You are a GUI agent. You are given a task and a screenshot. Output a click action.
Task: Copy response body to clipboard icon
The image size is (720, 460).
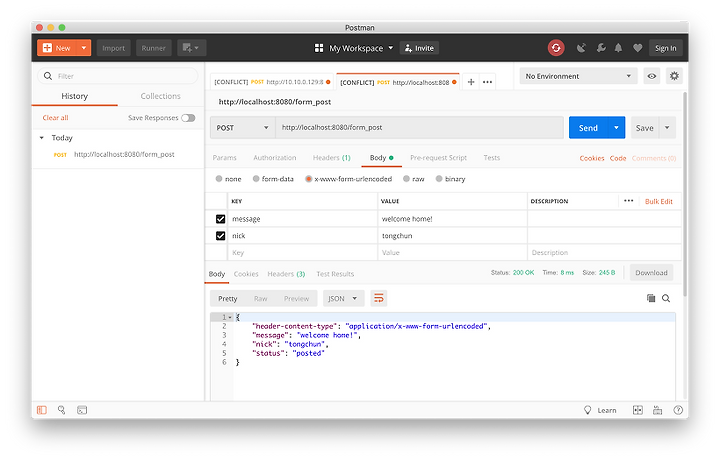click(651, 298)
